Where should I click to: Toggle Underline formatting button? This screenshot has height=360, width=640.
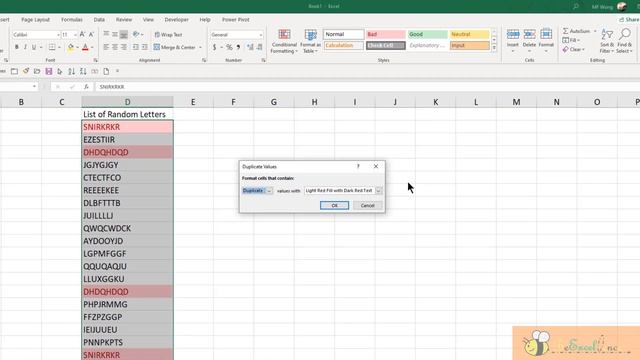coord(34,47)
